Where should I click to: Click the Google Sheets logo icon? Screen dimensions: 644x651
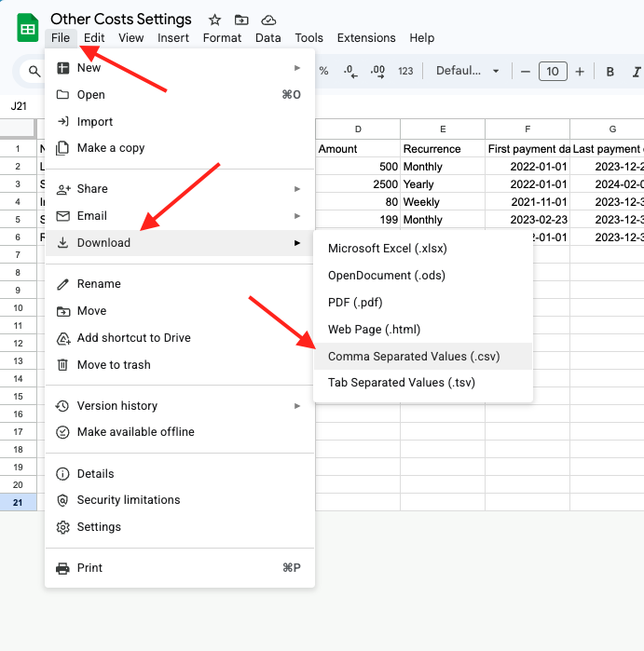point(27,28)
